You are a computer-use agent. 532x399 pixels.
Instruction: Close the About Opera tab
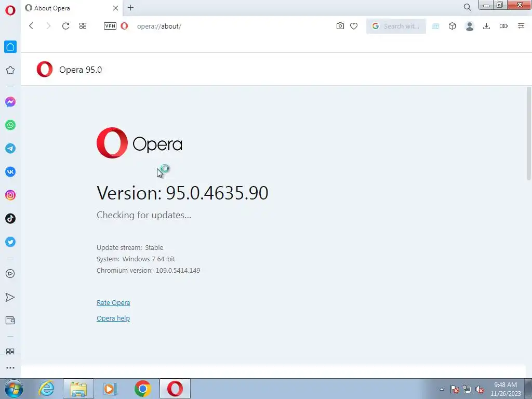(x=115, y=8)
